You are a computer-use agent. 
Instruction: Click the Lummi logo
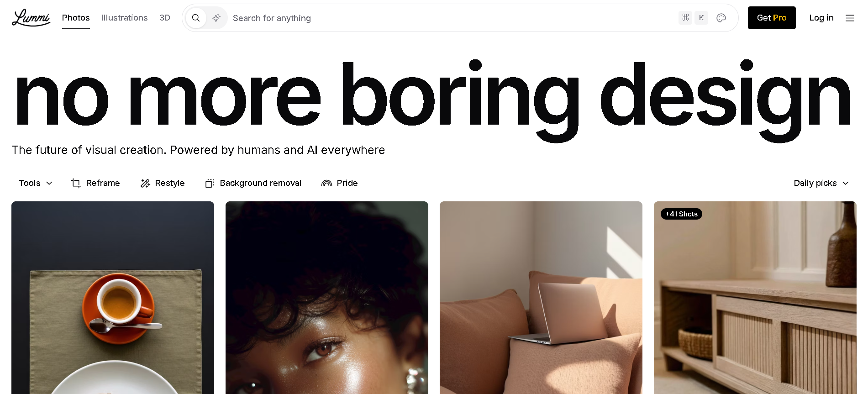[x=31, y=18]
